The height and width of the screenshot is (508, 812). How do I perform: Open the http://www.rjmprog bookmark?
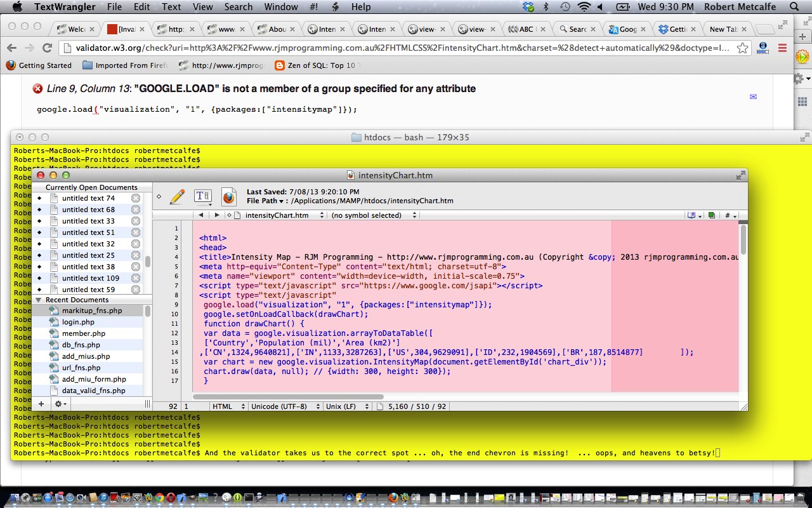pos(221,65)
